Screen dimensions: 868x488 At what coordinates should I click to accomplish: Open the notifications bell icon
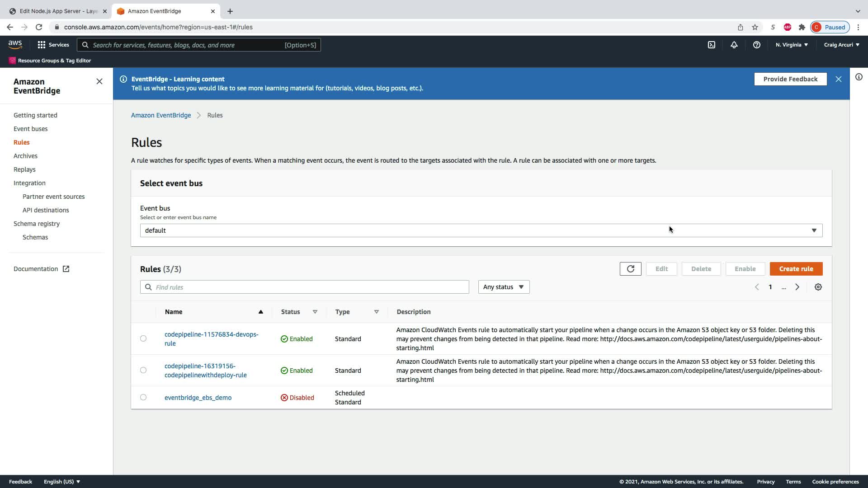click(x=734, y=45)
